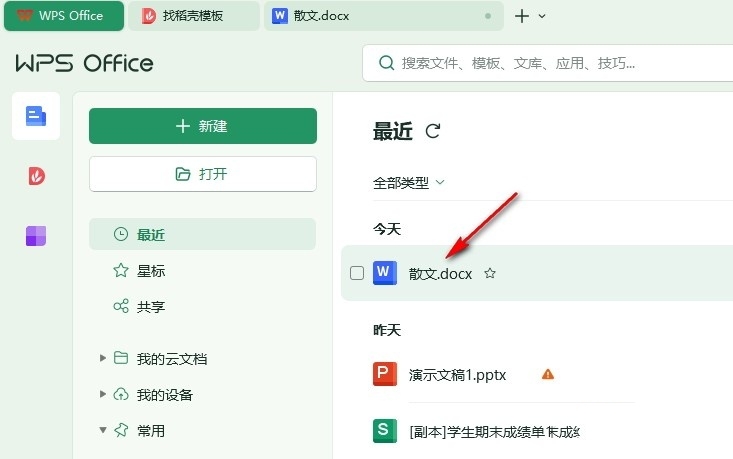
Task: Open the file 演示文稿1.pptx
Action: [457, 375]
